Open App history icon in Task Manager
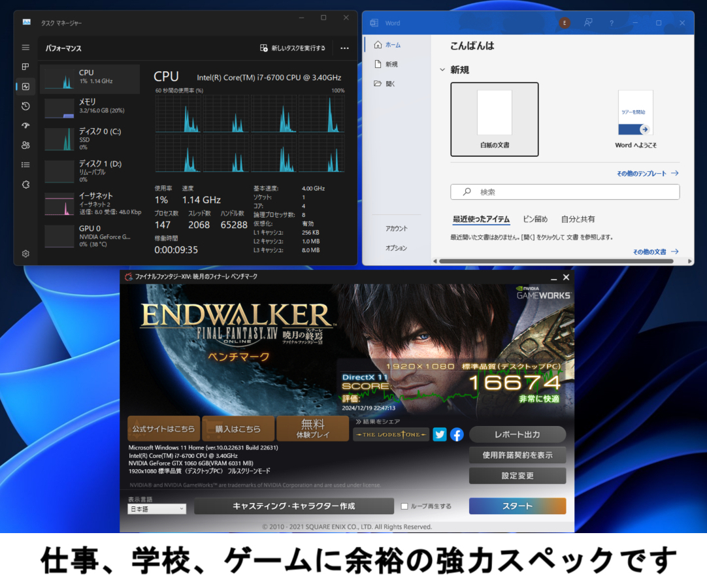 (x=25, y=106)
